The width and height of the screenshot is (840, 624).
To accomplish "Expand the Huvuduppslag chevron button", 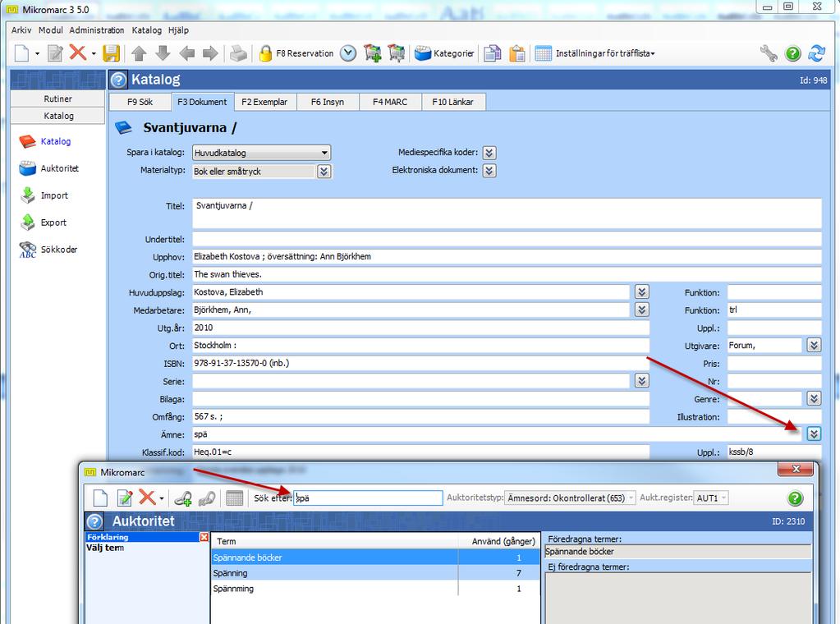I will tap(642, 292).
